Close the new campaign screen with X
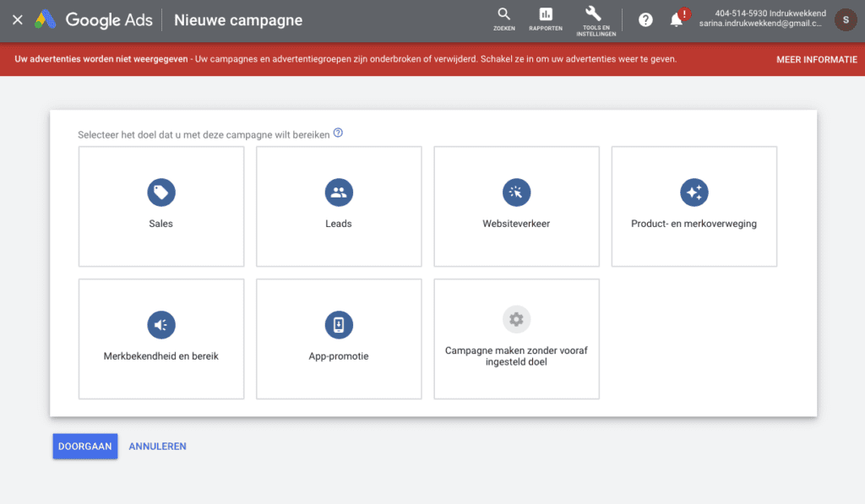This screenshot has height=504, width=865. [x=17, y=19]
